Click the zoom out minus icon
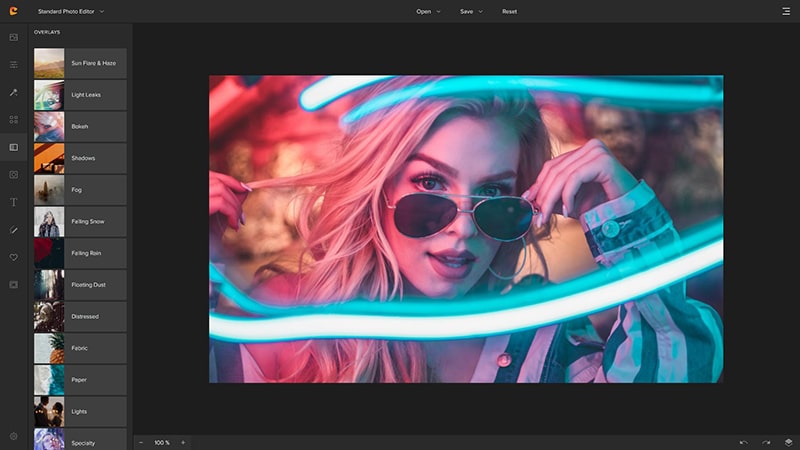This screenshot has height=450, width=800. pos(141,442)
